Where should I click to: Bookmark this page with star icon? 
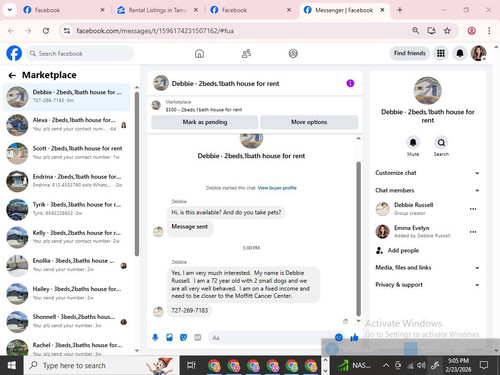pyautogui.click(x=447, y=31)
